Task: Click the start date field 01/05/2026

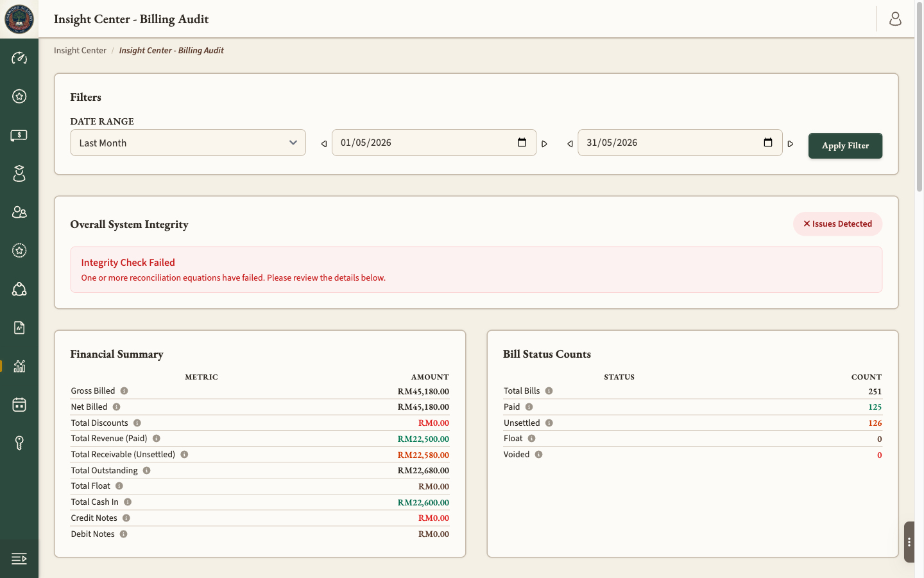Action: tap(434, 143)
